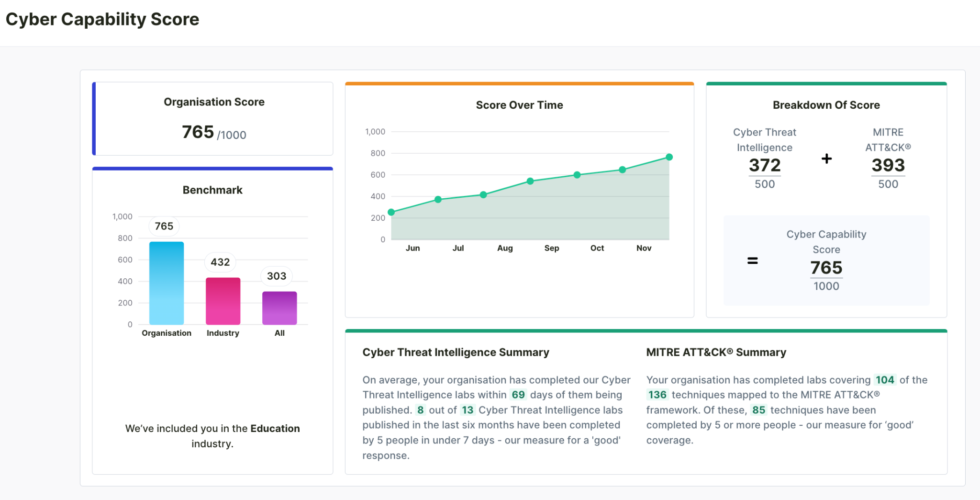The width and height of the screenshot is (980, 500).
Task: Click the bold Education industry text
Action: coord(275,428)
